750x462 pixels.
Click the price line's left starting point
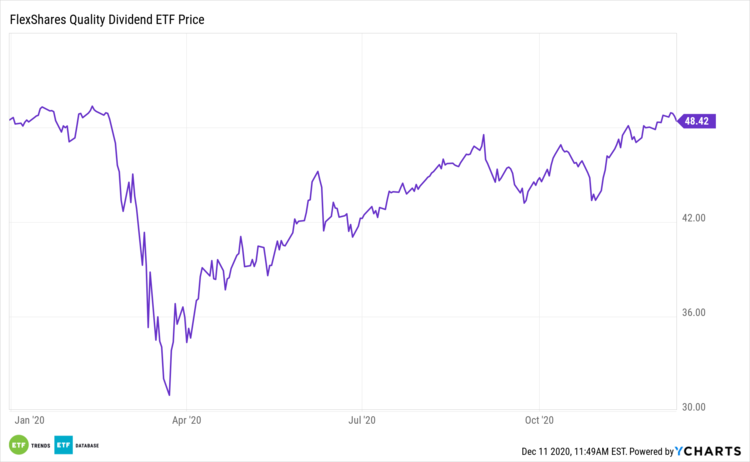[9, 120]
